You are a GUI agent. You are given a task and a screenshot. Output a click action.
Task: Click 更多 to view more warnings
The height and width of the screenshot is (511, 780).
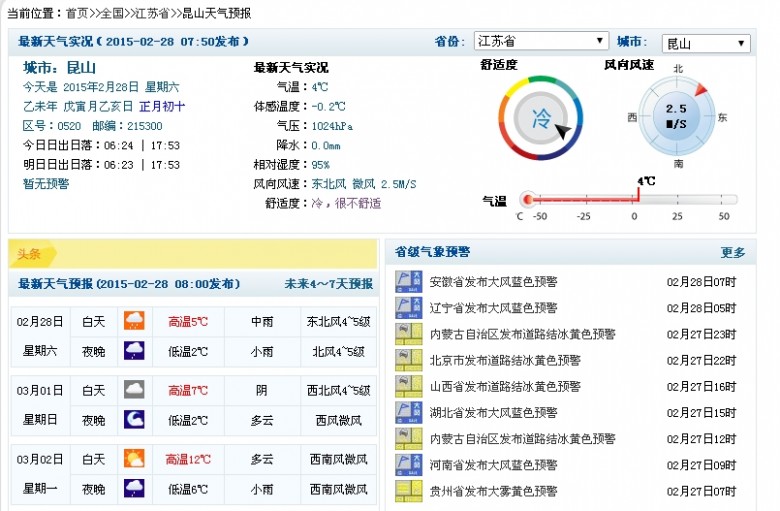(732, 252)
